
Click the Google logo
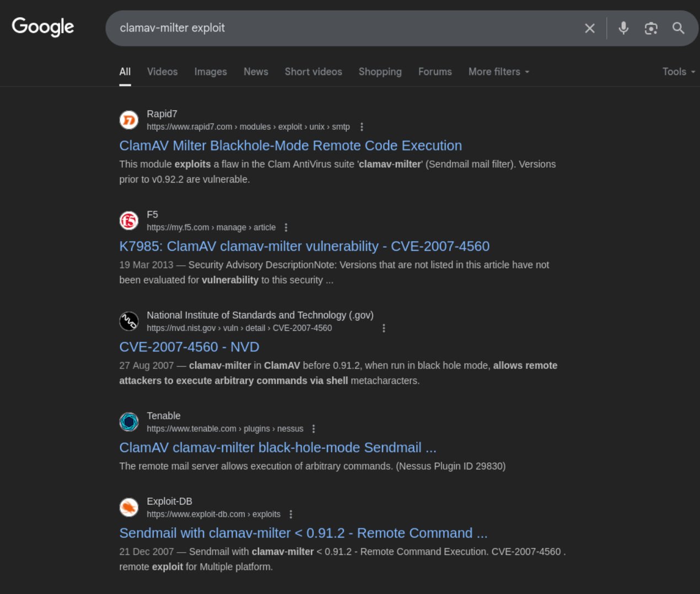tap(43, 26)
